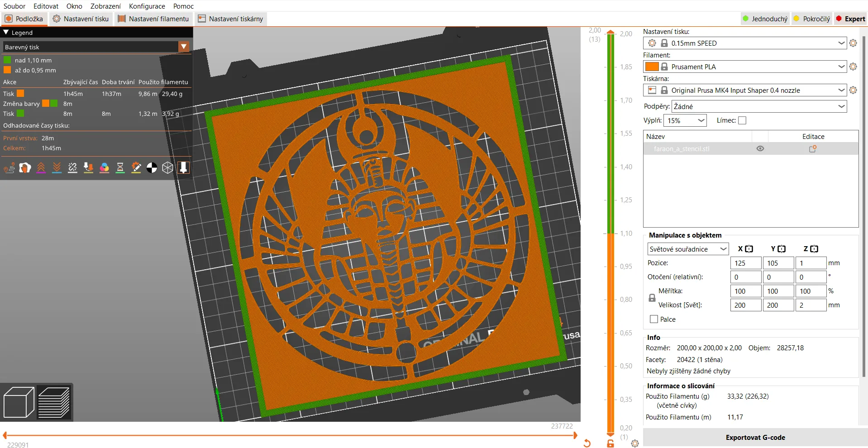Click the orange Prusament PLA color swatch

pos(652,67)
